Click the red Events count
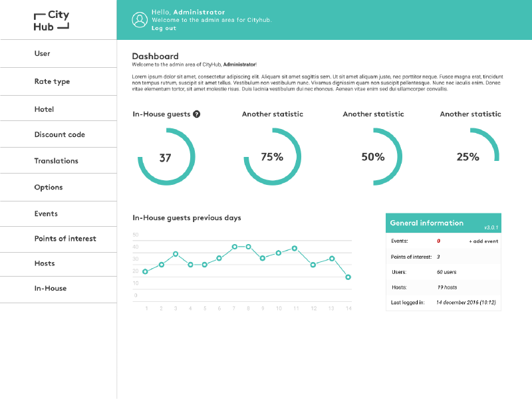 click(x=440, y=241)
